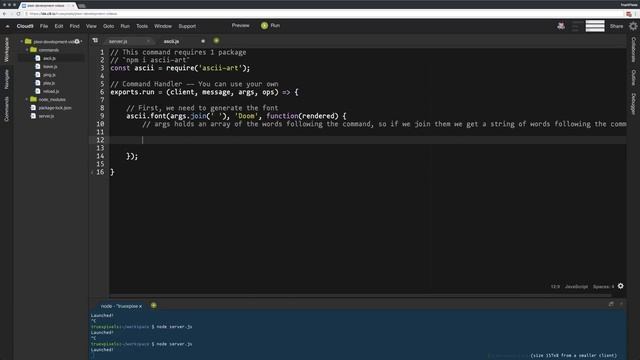Switch to the server.js editor tab
This screenshot has width=640, height=360.
pos(118,41)
